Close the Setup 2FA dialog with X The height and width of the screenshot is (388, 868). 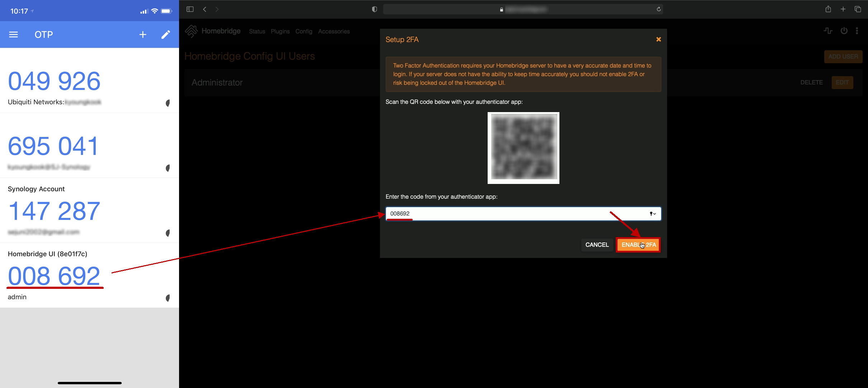[x=658, y=40]
